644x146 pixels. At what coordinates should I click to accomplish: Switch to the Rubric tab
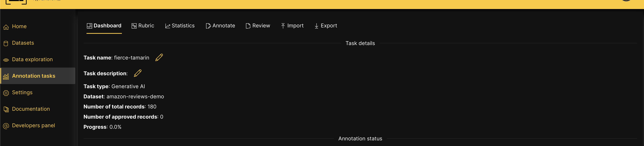coord(143,26)
